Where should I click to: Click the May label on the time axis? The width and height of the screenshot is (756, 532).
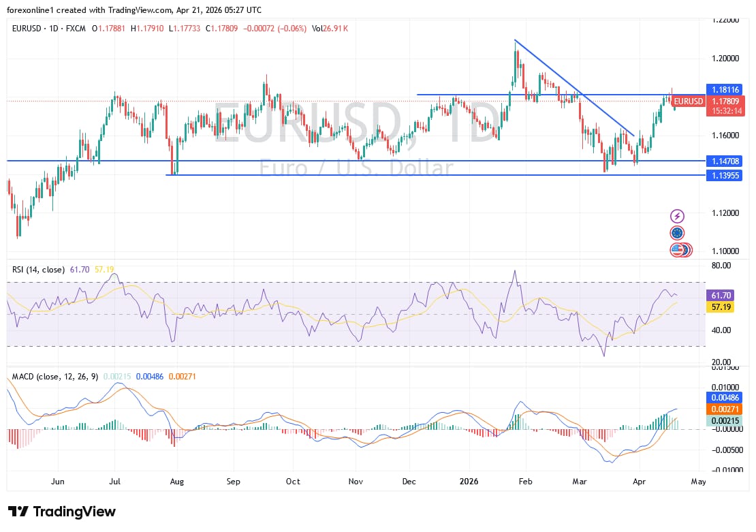click(x=698, y=482)
